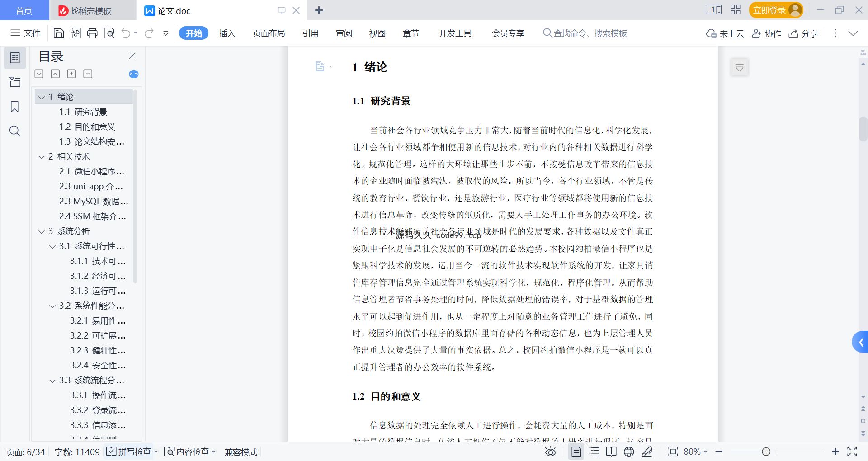Click the add heading plus icon in 目录
The height and width of the screenshot is (461, 868).
pos(71,74)
